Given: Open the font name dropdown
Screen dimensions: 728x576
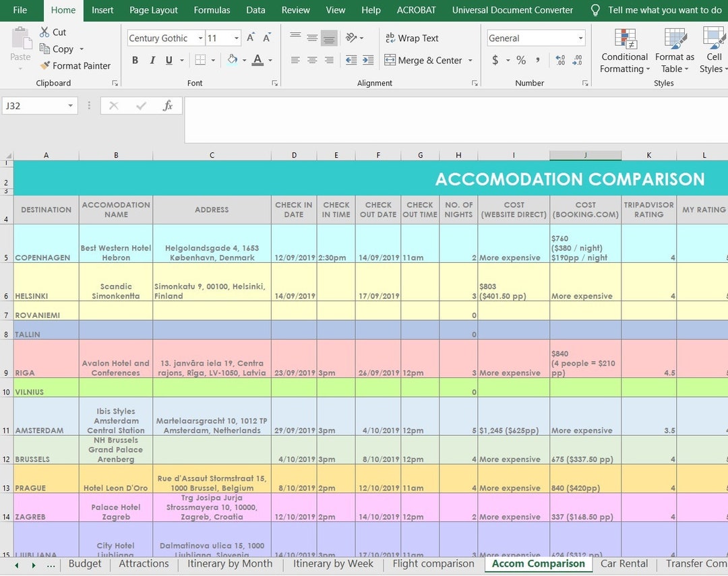Looking at the screenshot, I should pyautogui.click(x=200, y=38).
